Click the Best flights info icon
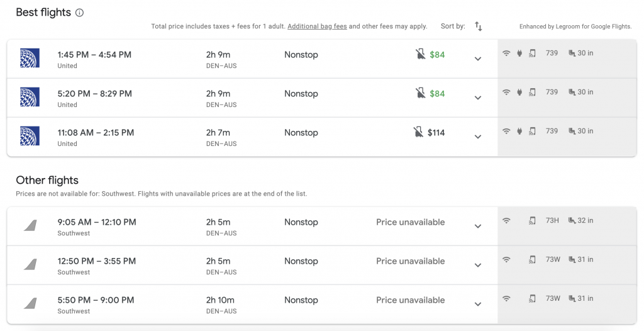 pyautogui.click(x=80, y=13)
